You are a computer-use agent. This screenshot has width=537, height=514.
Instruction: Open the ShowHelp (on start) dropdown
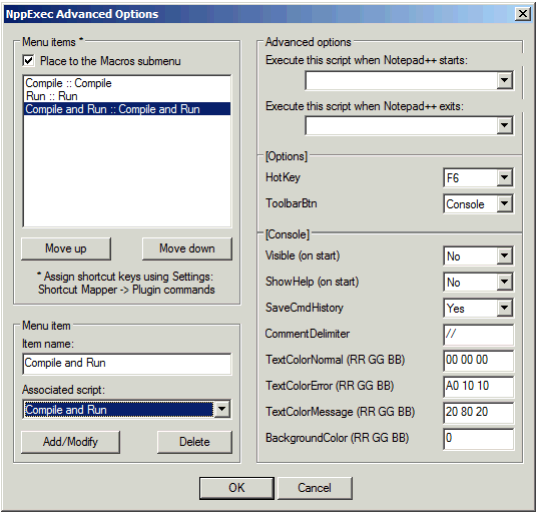pyautogui.click(x=504, y=282)
